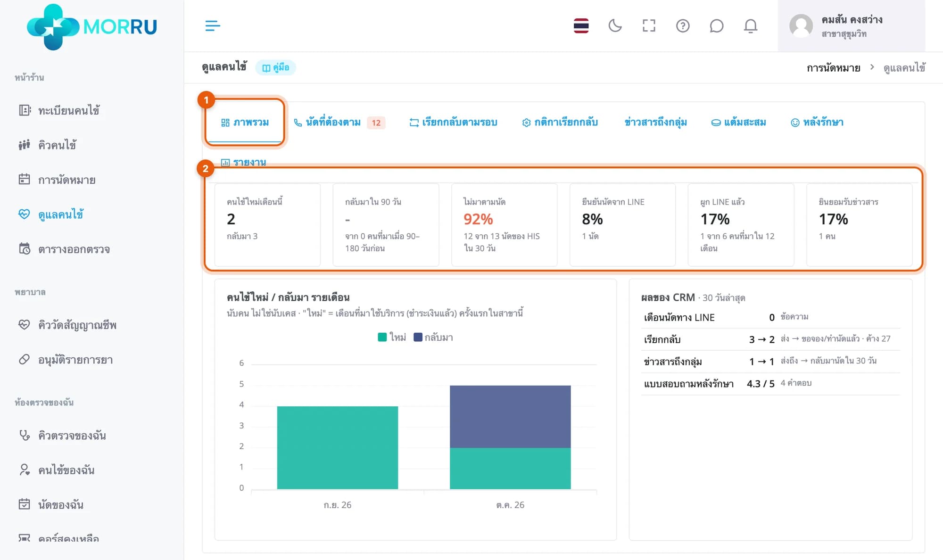Open คิวคนไข้ sidebar item
Screen dimensions: 943x560
47,145
